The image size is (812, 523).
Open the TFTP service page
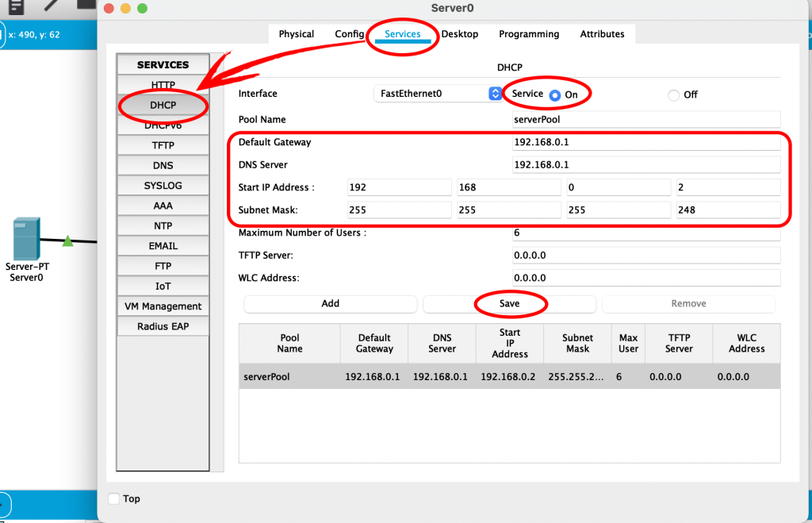pos(163,145)
